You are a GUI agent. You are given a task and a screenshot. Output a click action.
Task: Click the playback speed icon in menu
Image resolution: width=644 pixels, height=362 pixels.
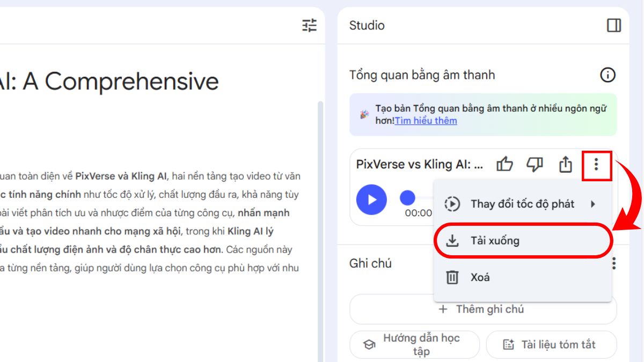[x=452, y=204]
